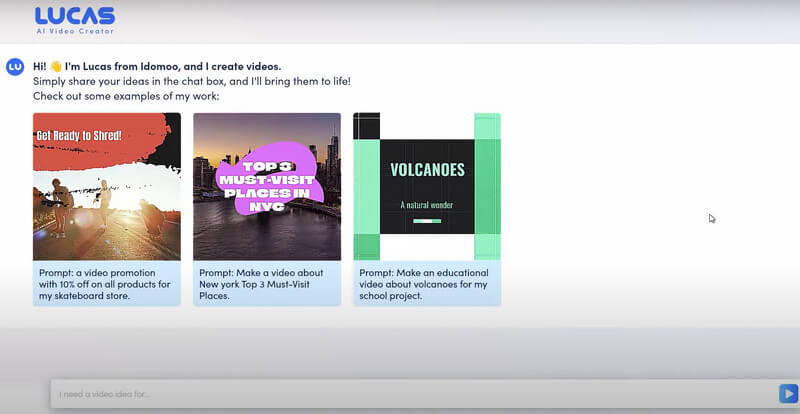Click the LUCAS logo in the header
800x414 pixels.
point(74,16)
